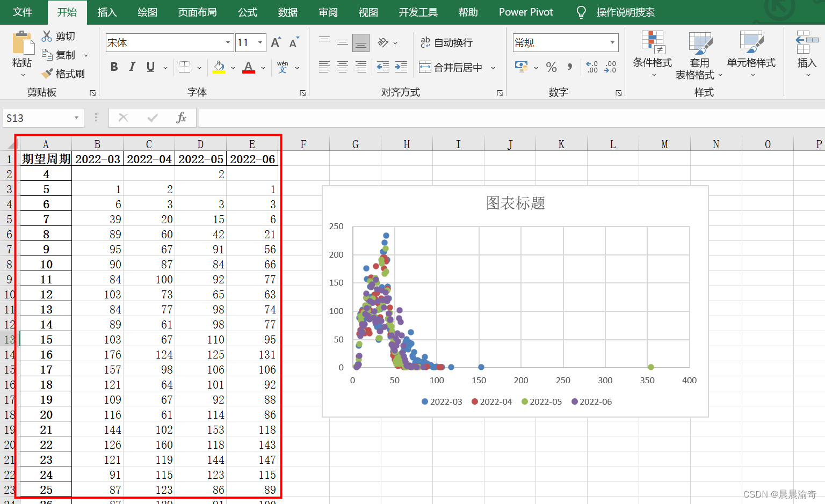
Task: Decrease font size with small A
Action: click(294, 43)
